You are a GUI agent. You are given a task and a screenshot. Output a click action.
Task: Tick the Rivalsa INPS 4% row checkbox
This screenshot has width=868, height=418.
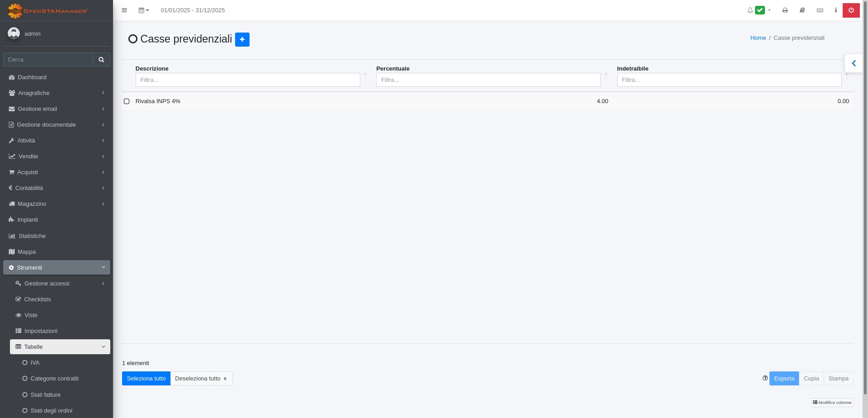click(127, 101)
